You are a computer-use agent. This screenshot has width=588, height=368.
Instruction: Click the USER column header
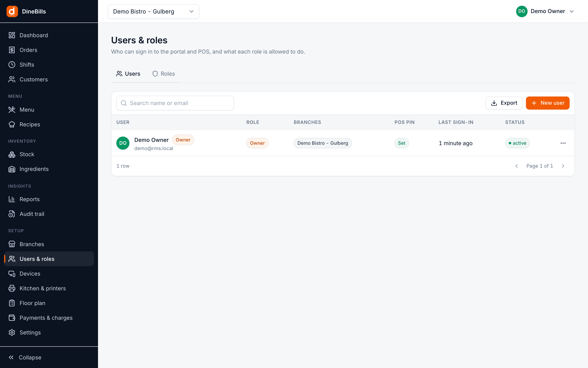(x=123, y=122)
